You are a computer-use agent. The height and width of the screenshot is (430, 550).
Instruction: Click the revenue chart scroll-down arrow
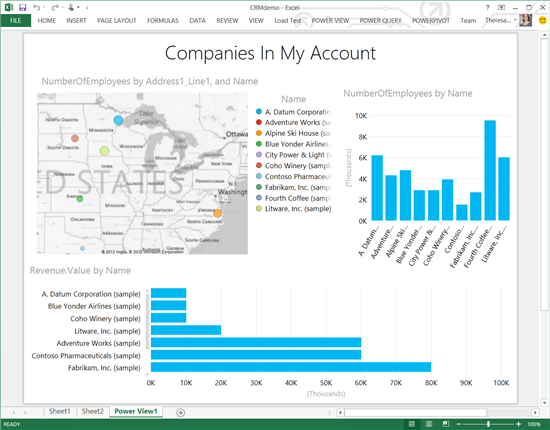click(147, 374)
